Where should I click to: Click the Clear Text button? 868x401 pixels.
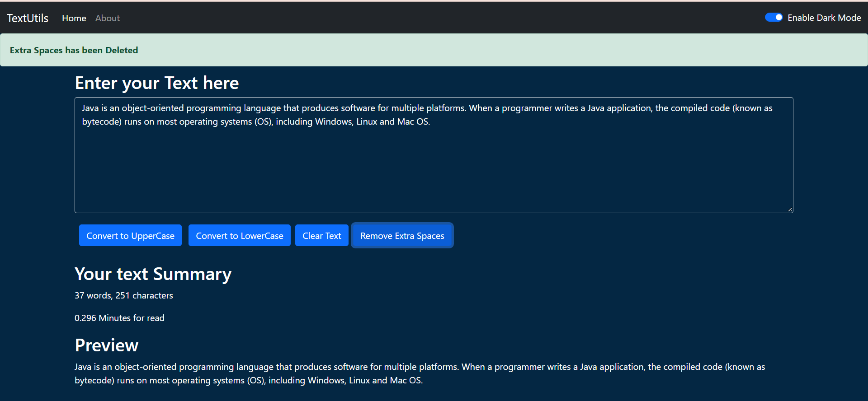coord(322,235)
